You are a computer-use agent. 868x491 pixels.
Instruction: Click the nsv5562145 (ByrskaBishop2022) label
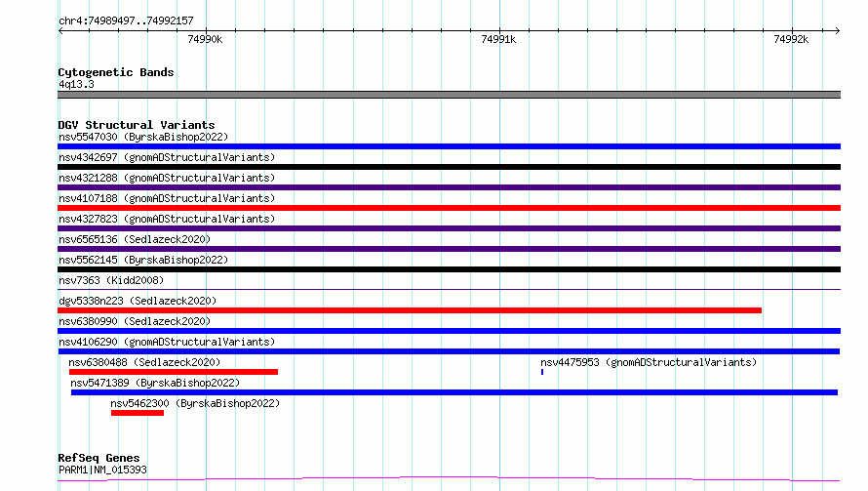(143, 260)
